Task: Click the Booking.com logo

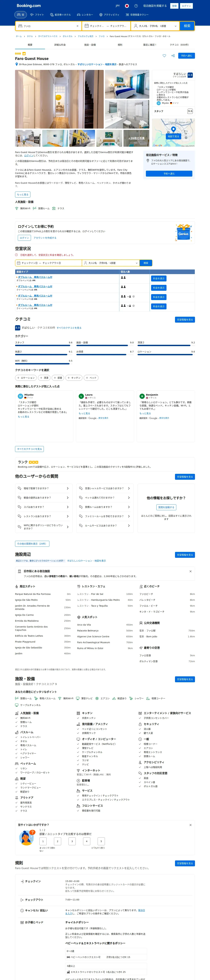Action: pos(29,6)
